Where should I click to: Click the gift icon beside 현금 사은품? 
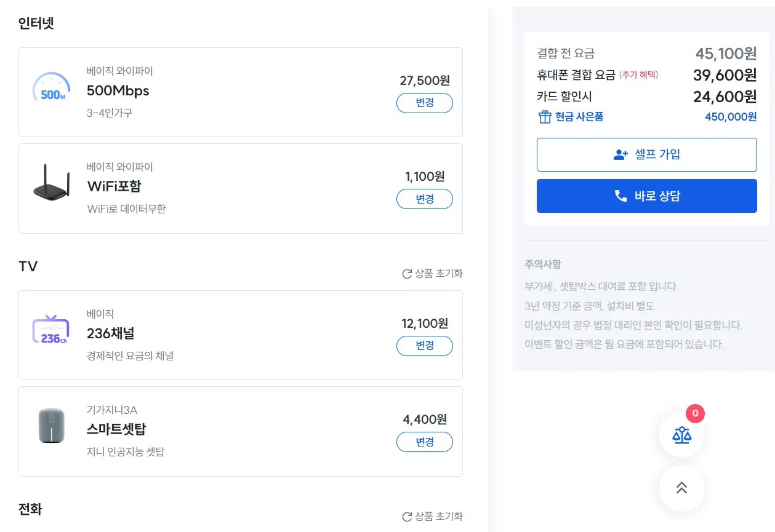pyautogui.click(x=544, y=117)
